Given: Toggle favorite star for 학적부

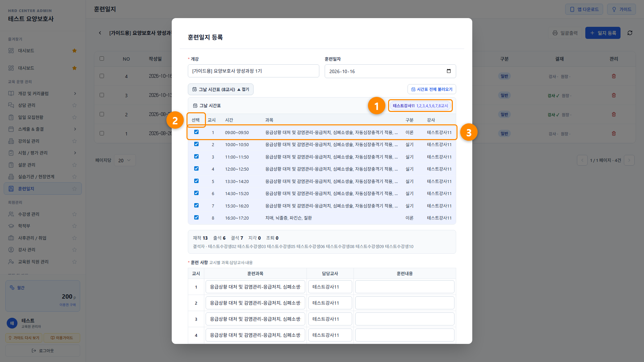Looking at the screenshot, I should [74, 226].
